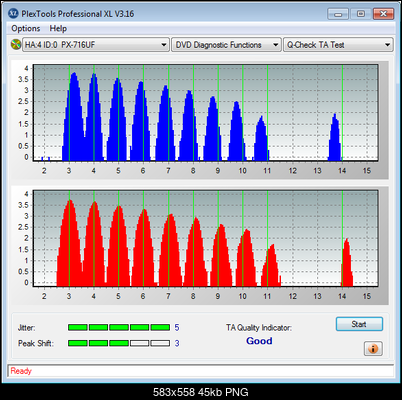Click the blue histogram peak at 3
Image resolution: width=402 pixels, height=400 pixels.
coord(74,117)
